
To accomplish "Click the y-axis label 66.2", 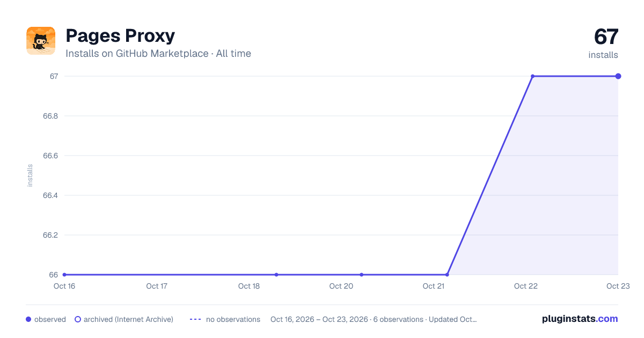I will tap(50, 235).
